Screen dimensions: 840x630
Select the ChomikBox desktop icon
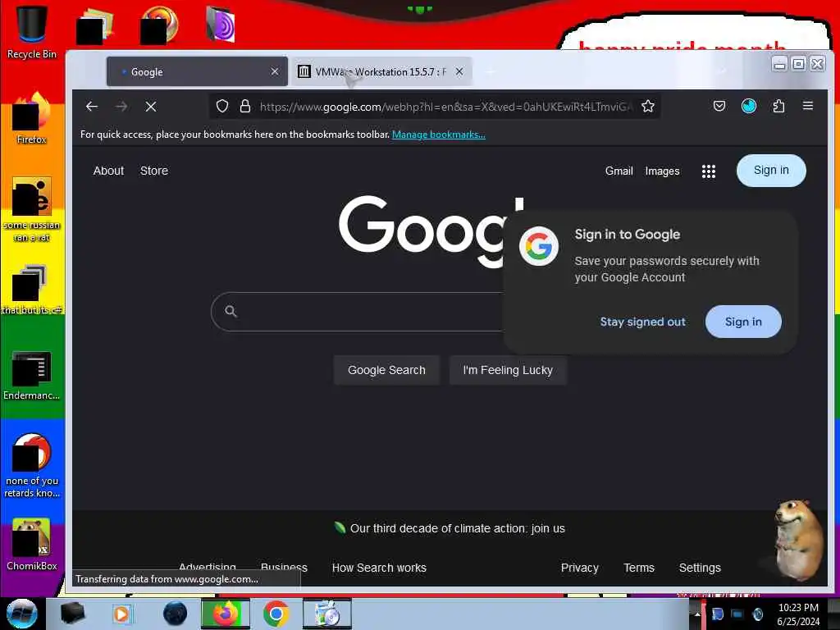(x=32, y=545)
